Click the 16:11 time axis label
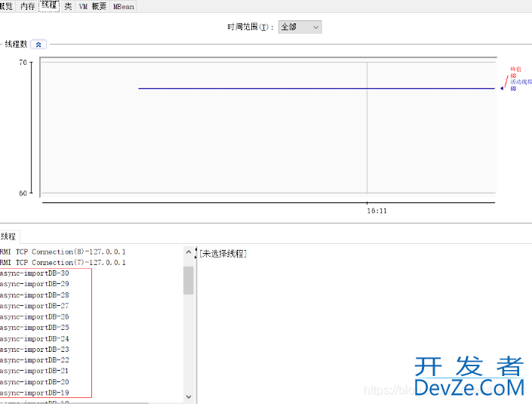 click(x=377, y=211)
